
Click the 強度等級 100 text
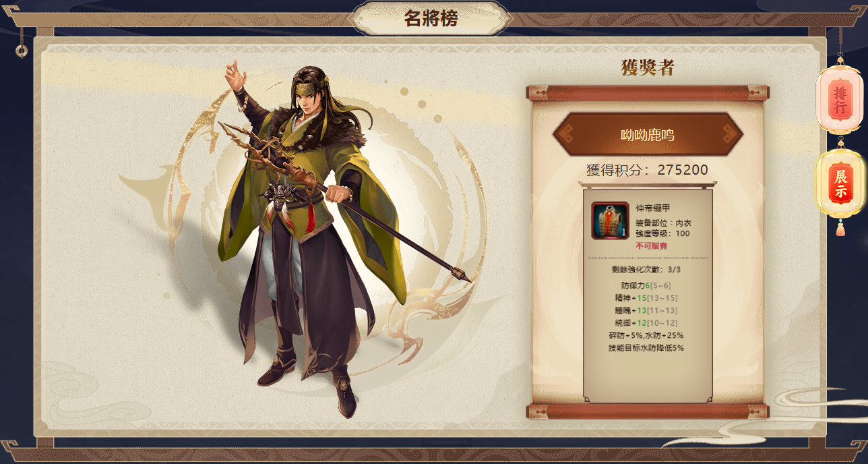coord(662,233)
